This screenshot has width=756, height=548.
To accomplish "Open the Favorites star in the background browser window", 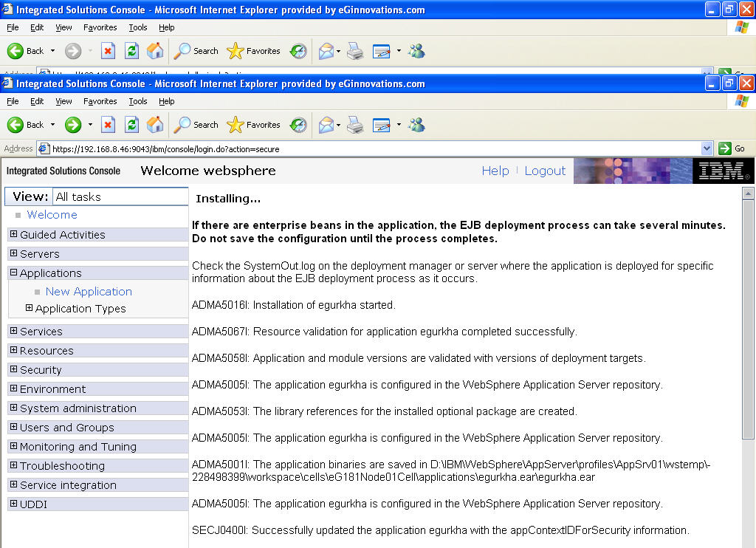I will (x=254, y=51).
